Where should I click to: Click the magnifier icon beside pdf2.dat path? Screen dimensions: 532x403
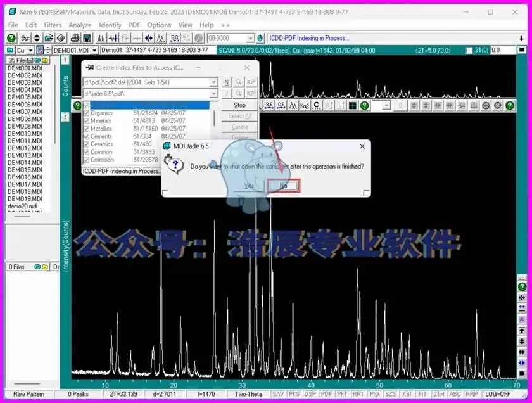tap(239, 82)
